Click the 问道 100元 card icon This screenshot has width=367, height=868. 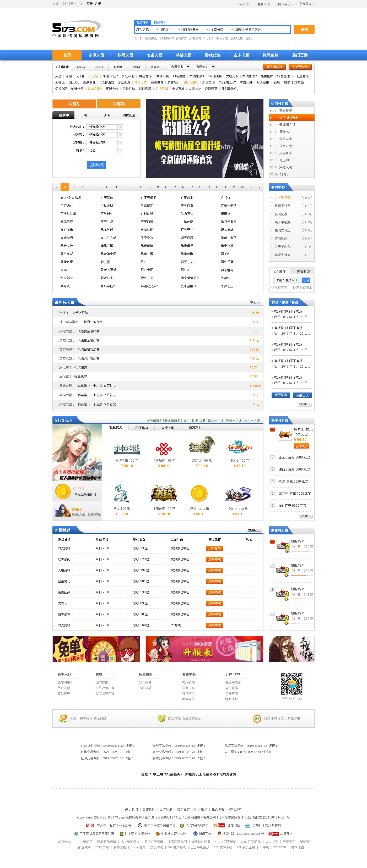click(121, 494)
